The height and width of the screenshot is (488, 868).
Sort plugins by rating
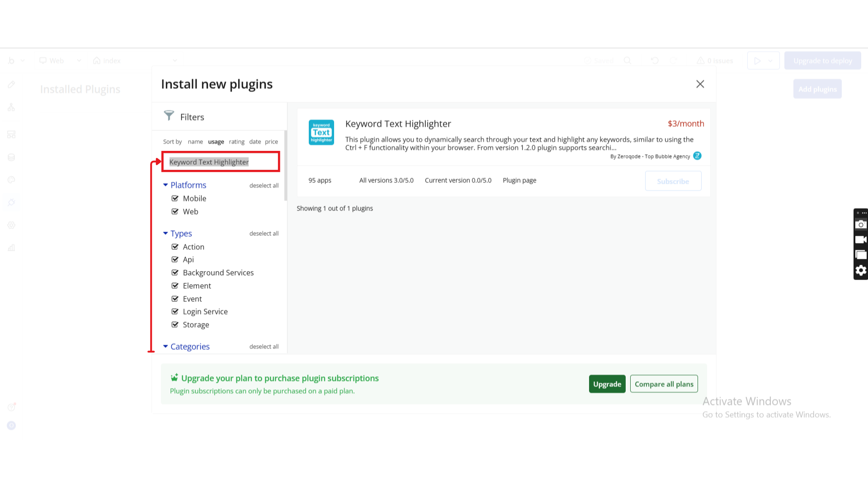point(236,141)
